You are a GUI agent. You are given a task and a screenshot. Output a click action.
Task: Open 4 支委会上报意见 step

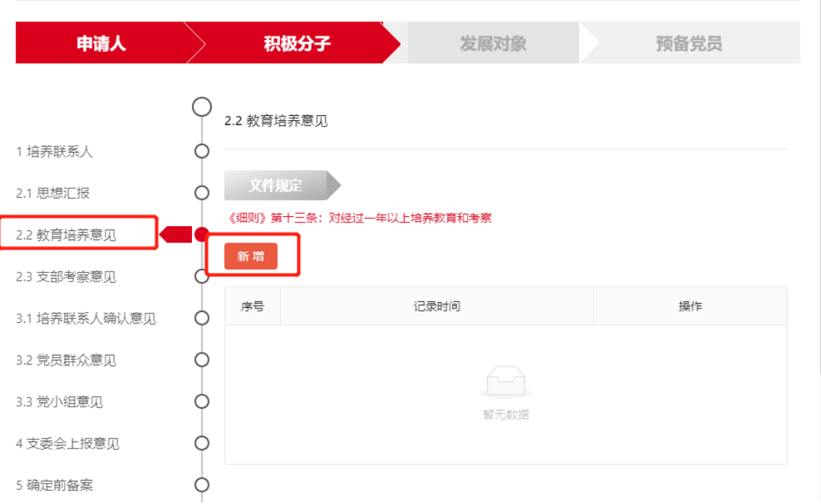[68, 444]
